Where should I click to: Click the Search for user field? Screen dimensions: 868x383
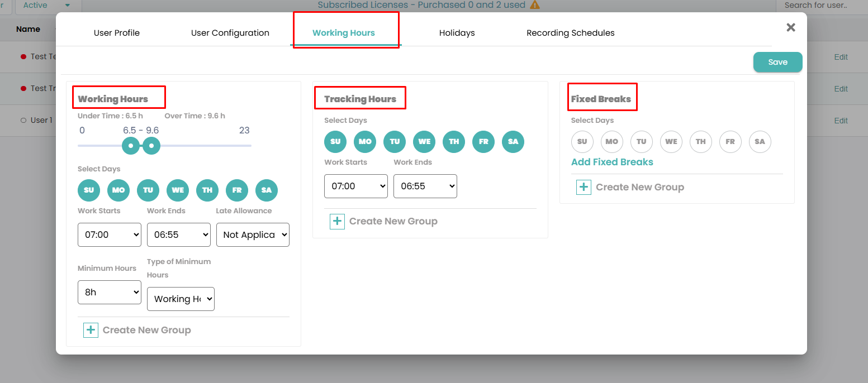pos(823,6)
